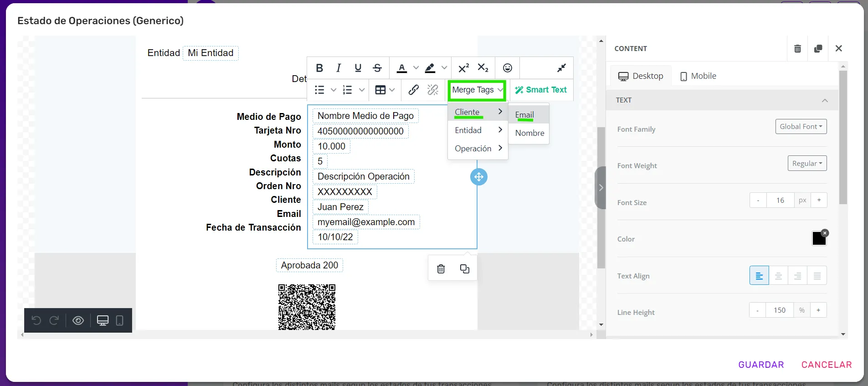This screenshot has height=386, width=868.
Task: Insert a numbered list
Action: [x=348, y=90]
